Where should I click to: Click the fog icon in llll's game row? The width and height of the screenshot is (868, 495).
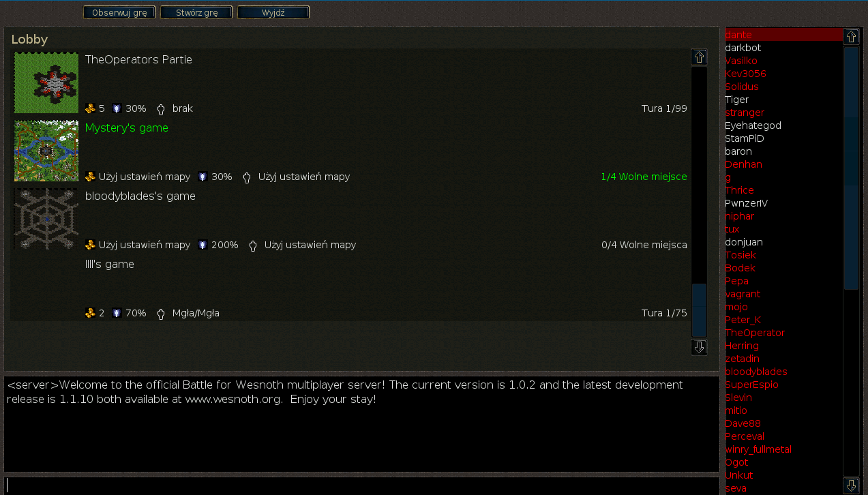161,314
